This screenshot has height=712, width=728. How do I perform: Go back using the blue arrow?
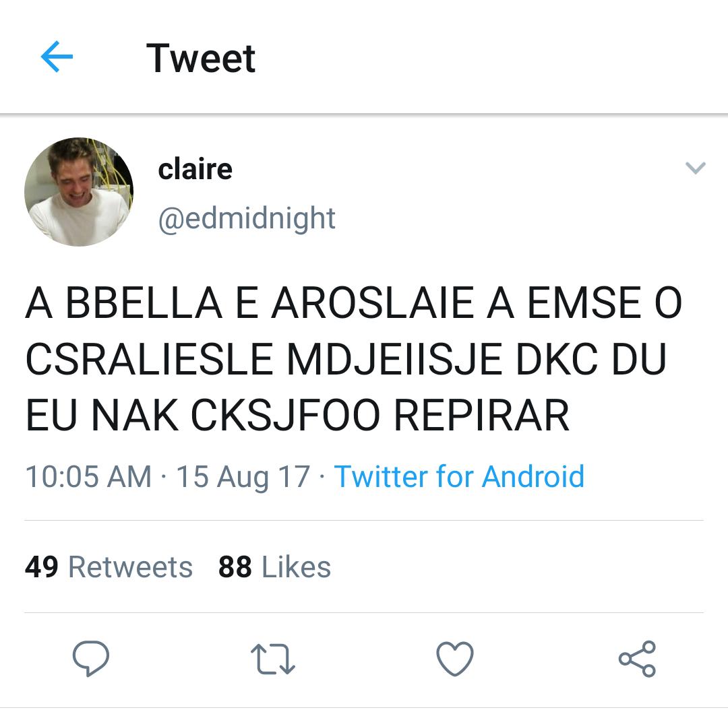click(57, 57)
